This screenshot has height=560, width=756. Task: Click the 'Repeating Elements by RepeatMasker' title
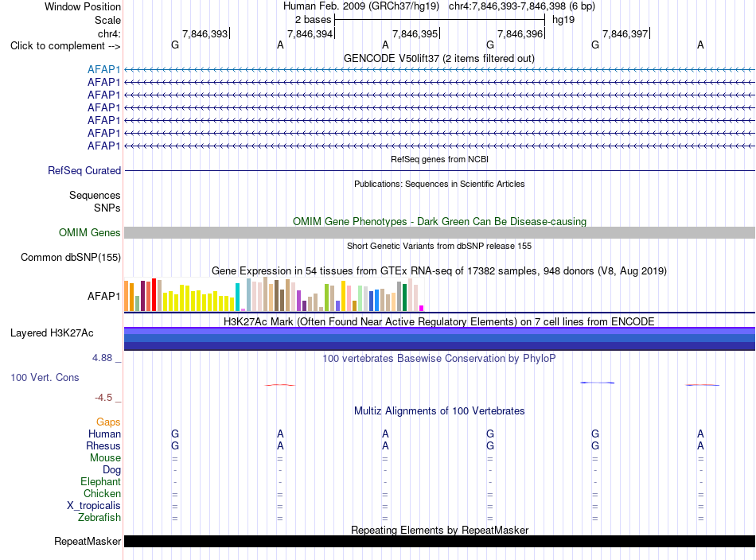point(440,530)
